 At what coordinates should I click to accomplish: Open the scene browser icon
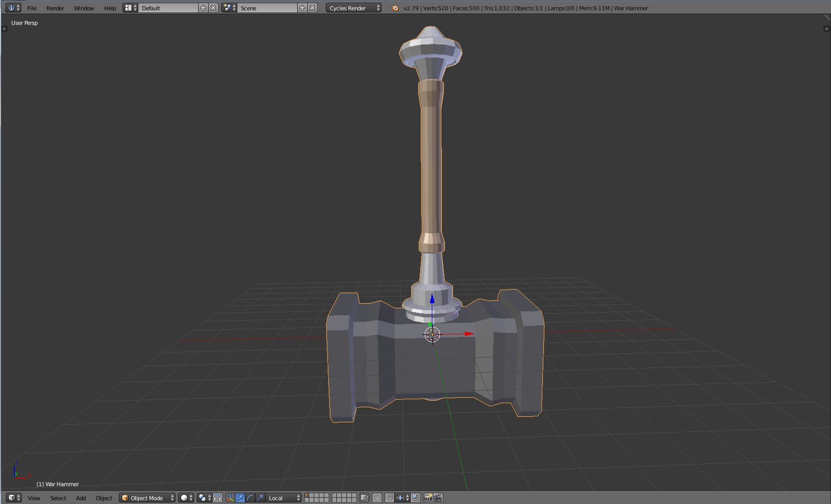(x=229, y=8)
